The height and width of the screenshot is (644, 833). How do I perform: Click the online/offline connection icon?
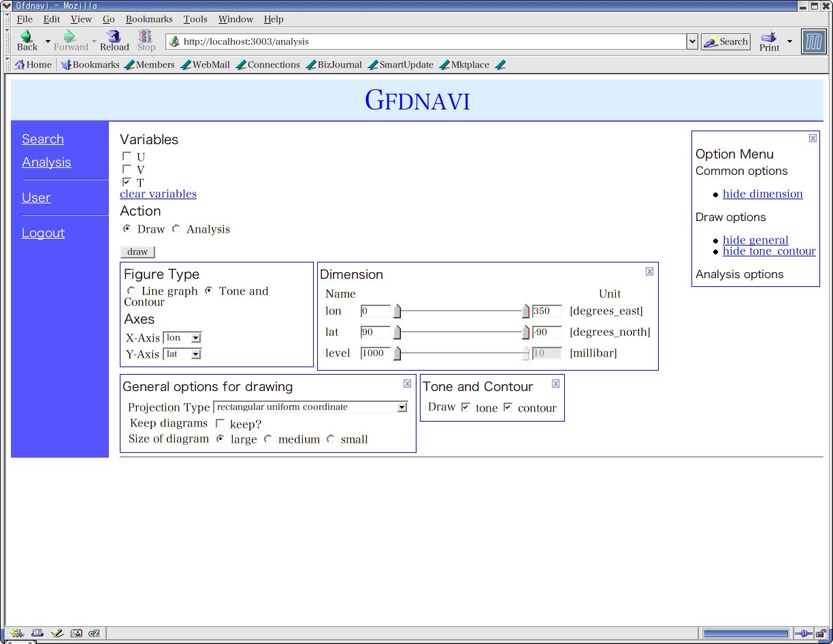pos(804,633)
